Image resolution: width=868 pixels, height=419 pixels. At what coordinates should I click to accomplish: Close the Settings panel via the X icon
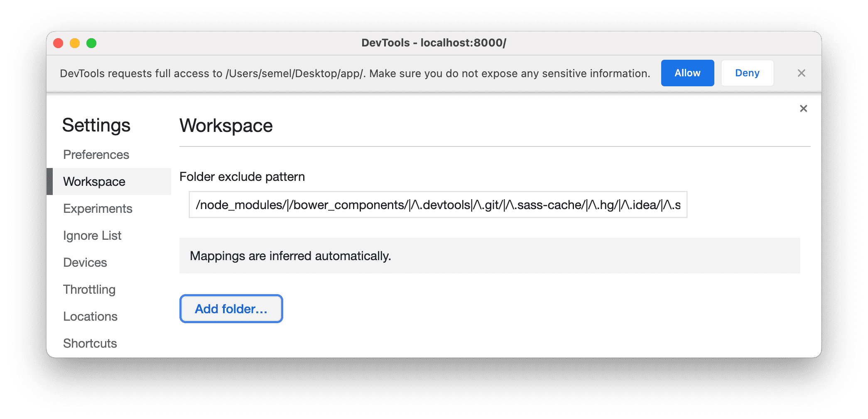tap(803, 108)
